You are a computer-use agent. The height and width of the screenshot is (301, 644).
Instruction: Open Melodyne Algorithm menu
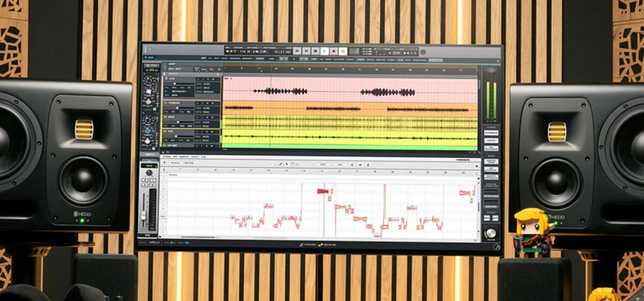pyautogui.click(x=184, y=156)
